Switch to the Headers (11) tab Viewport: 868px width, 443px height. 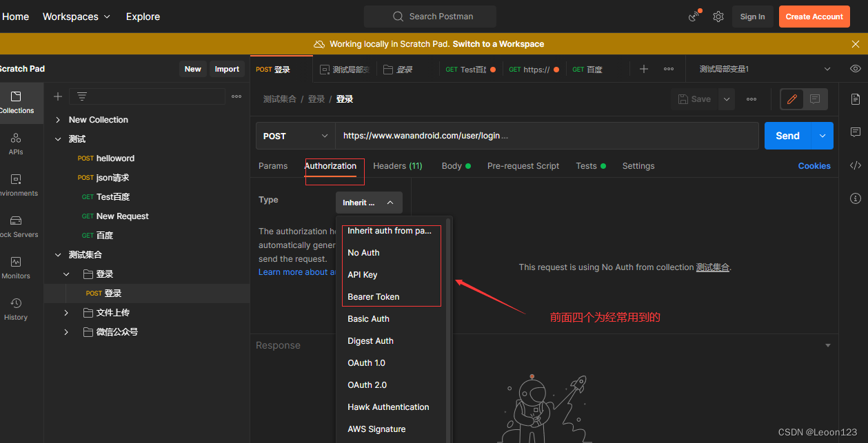click(x=398, y=166)
